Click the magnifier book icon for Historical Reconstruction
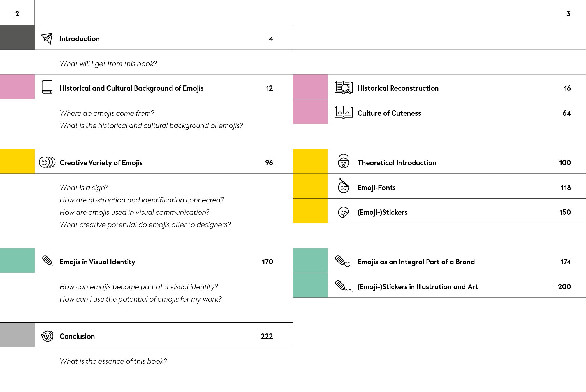Image resolution: width=586 pixels, height=392 pixels. coord(343,87)
